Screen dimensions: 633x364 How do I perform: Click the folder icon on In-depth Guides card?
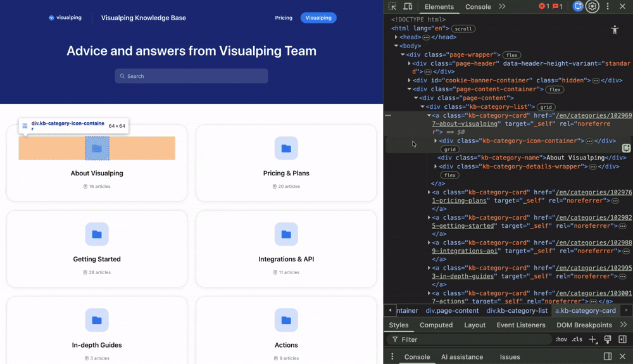(x=97, y=320)
